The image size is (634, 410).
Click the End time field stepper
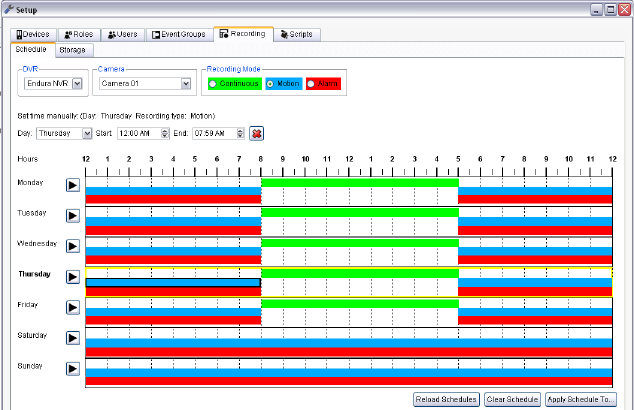(x=239, y=133)
